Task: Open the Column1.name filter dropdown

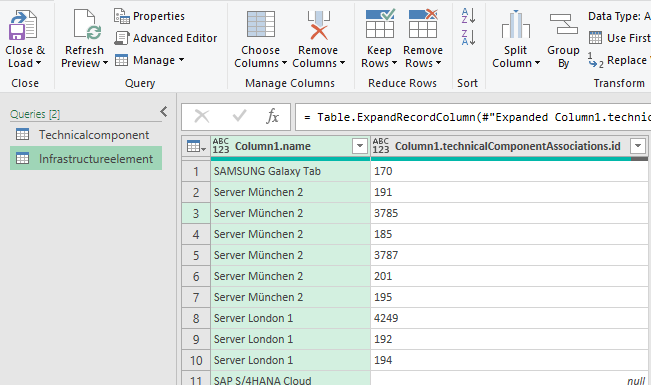Action: click(x=360, y=146)
